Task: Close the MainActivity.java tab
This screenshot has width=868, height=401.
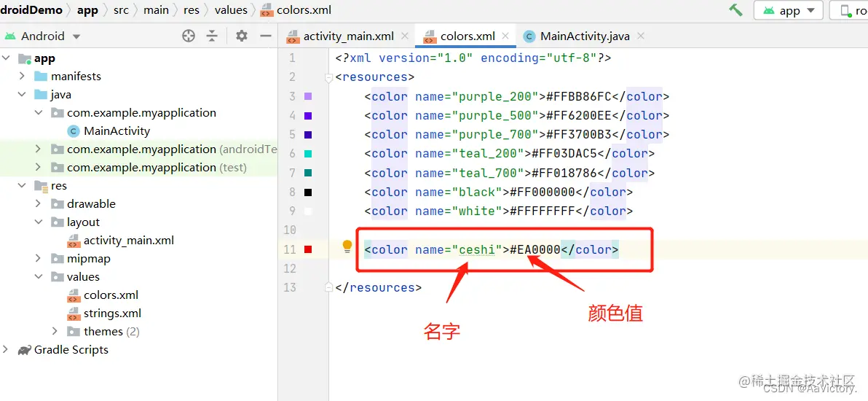Action: pos(641,36)
